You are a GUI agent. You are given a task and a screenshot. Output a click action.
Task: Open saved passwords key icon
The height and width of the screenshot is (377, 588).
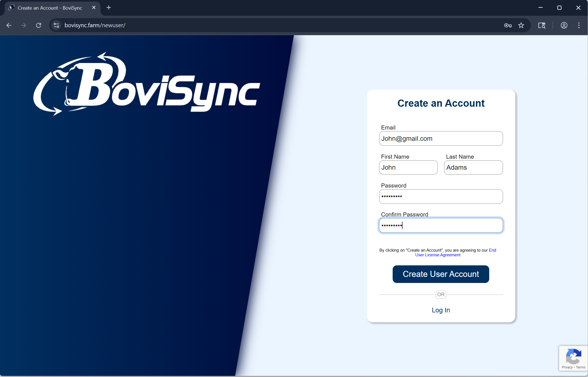pyautogui.click(x=508, y=25)
